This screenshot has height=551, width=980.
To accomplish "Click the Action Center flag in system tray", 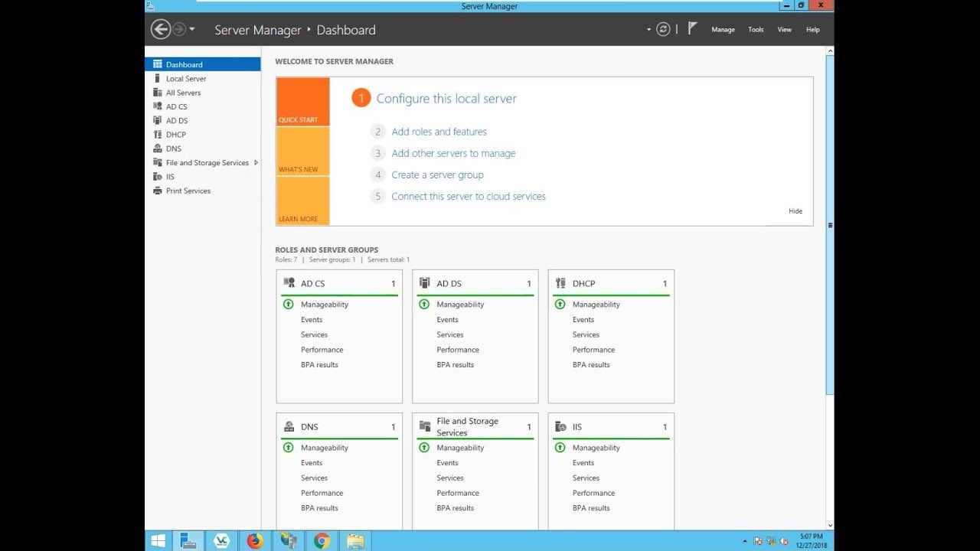I will pos(757,542).
